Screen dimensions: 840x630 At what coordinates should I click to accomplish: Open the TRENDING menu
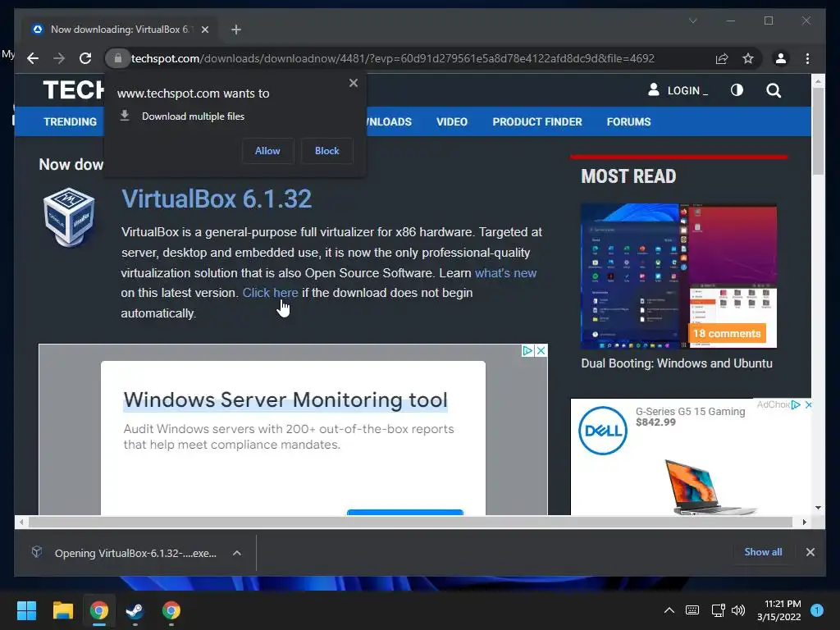[x=71, y=121]
